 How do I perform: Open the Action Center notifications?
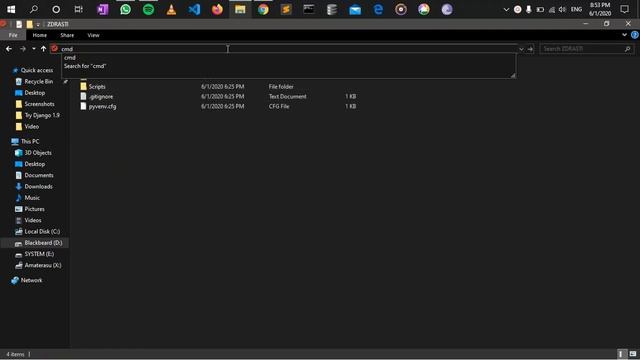(624, 9)
